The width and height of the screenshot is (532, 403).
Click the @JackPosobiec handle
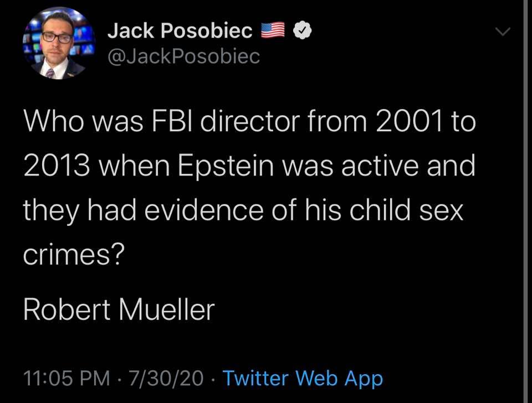pos(183,56)
